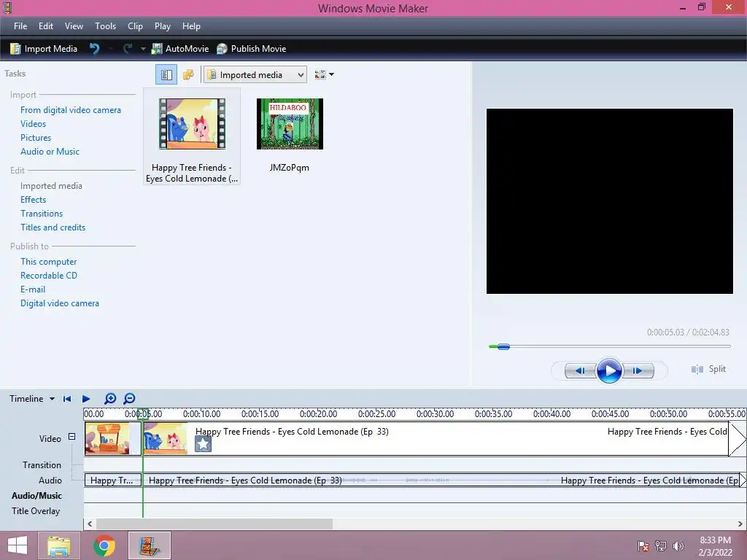Screen dimensions: 747x560
Task: Click the Previous Frame preview button
Action: (x=580, y=370)
